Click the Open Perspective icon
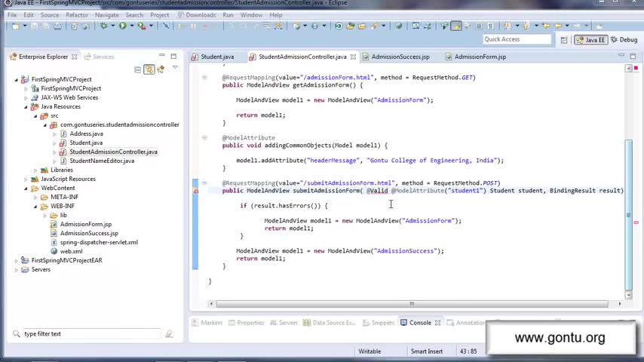Screen dimensions: 644x362 (564, 40)
